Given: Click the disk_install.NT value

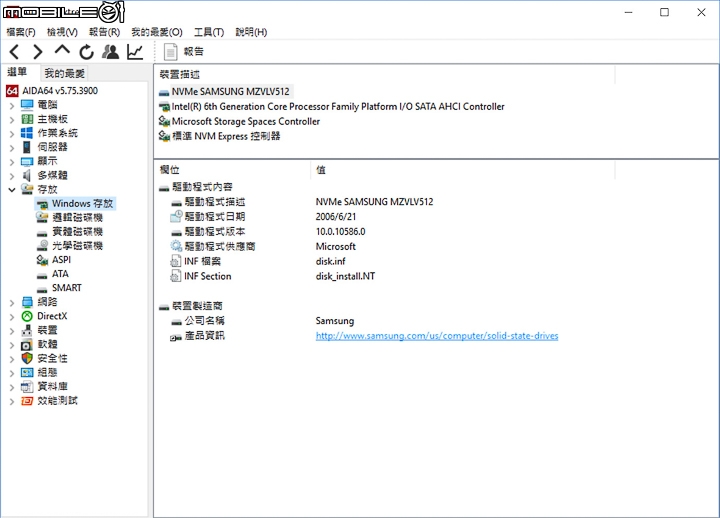Looking at the screenshot, I should point(345,276).
